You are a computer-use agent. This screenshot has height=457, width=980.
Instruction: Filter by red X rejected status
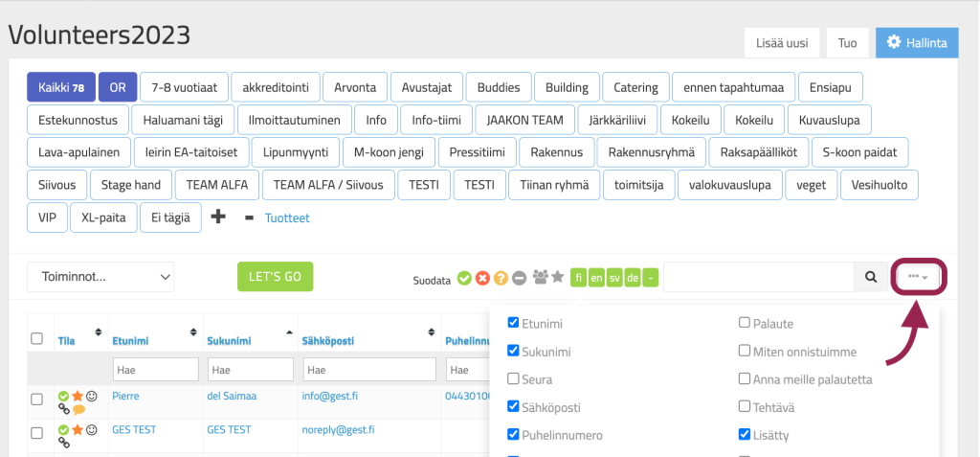(482, 278)
